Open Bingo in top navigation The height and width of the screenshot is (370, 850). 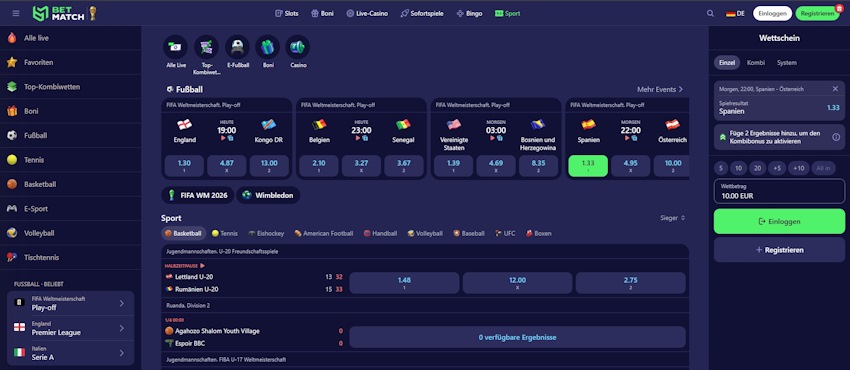coord(469,14)
